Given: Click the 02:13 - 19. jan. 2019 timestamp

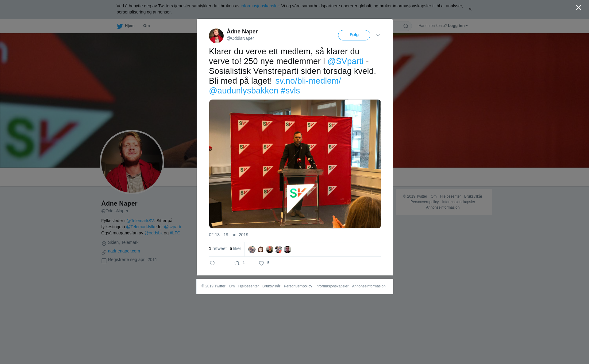Looking at the screenshot, I should tap(229, 235).
